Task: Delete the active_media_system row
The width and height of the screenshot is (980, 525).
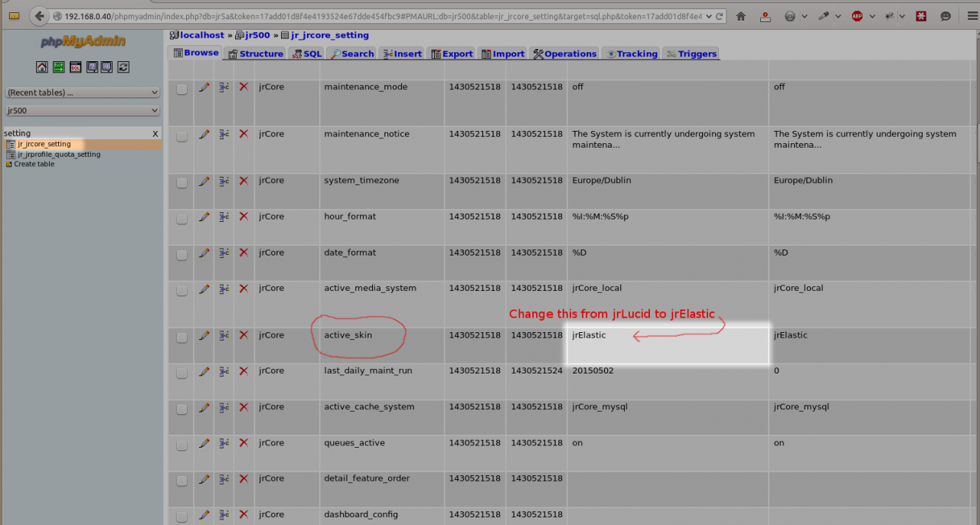Action: pos(243,289)
